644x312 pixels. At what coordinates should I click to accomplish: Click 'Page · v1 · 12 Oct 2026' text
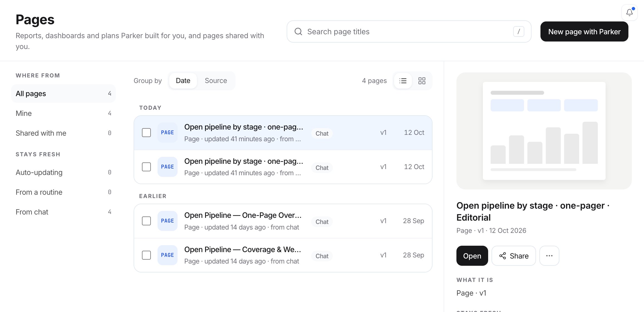[x=491, y=231]
